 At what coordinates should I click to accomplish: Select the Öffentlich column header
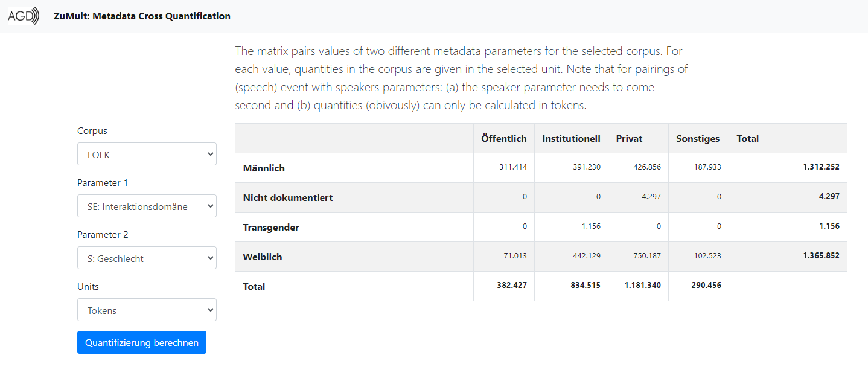[x=504, y=138]
